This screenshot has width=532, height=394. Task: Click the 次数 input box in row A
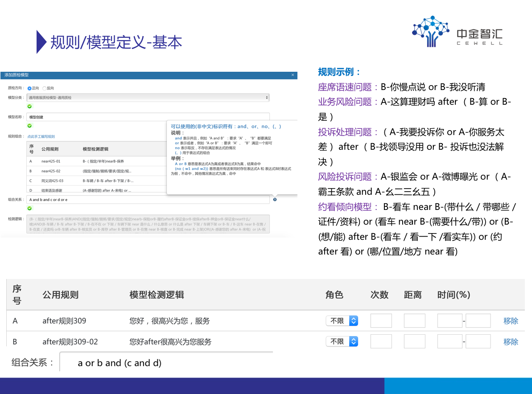[x=381, y=321]
